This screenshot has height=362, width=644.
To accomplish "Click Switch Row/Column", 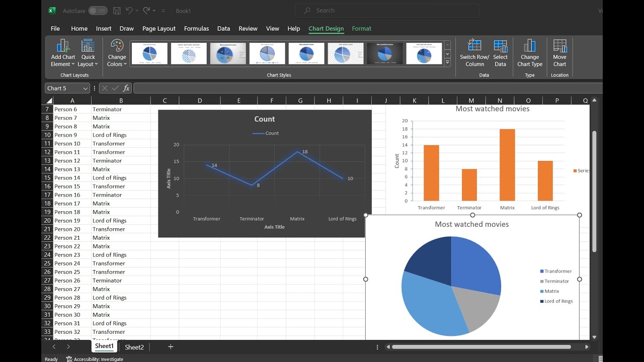I will coord(474,53).
